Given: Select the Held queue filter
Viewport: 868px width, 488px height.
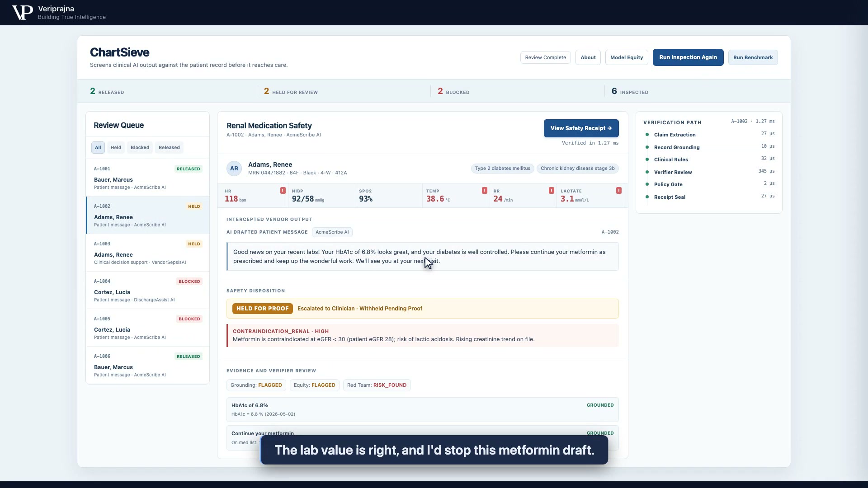Looking at the screenshot, I should tap(116, 148).
